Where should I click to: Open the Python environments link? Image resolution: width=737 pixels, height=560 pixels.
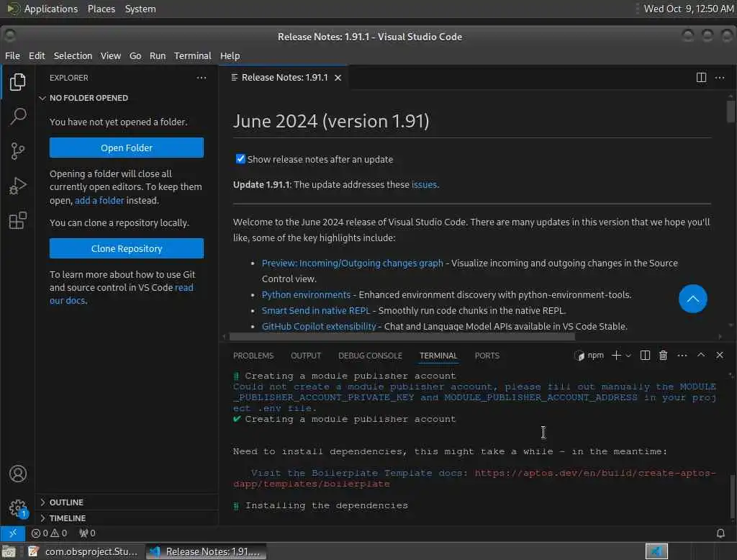pos(306,295)
